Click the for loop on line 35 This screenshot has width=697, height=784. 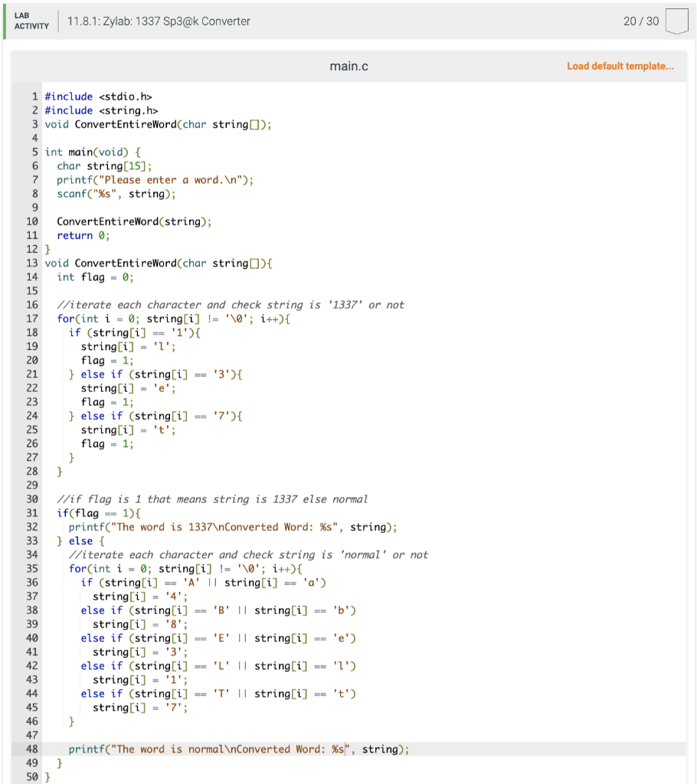pyautogui.click(x=185, y=569)
